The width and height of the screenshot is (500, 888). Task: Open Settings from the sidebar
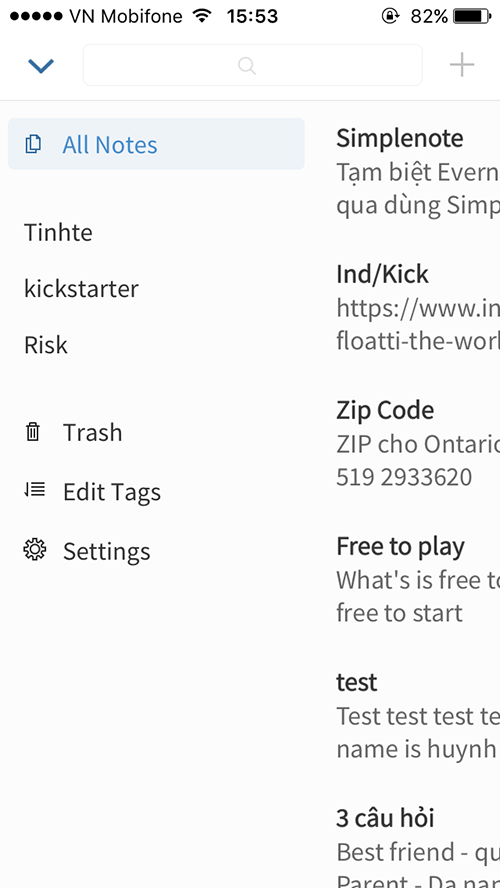[x=106, y=550]
